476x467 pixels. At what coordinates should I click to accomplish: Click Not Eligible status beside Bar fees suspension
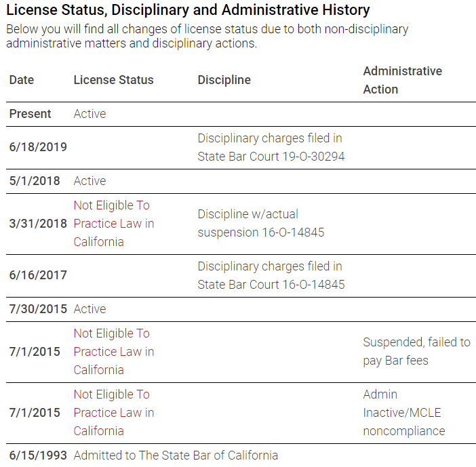click(114, 352)
